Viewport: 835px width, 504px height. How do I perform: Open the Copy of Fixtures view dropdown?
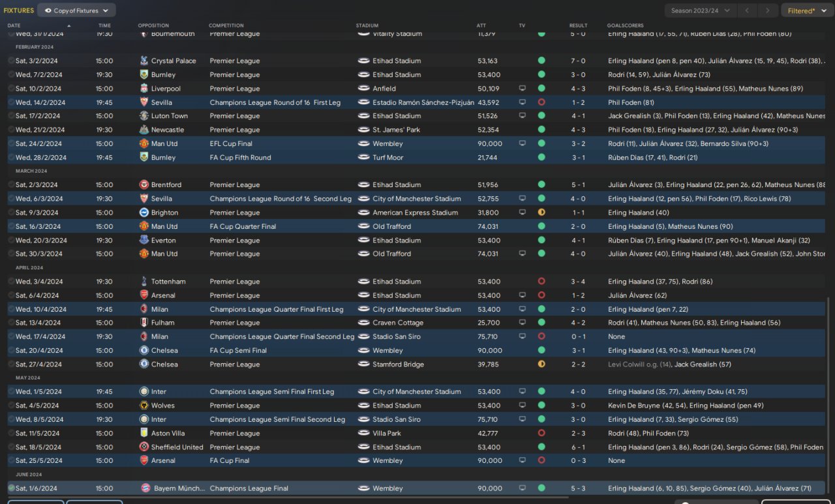(76, 10)
